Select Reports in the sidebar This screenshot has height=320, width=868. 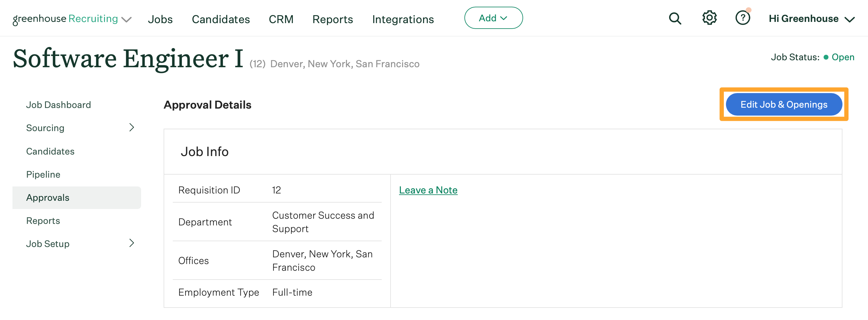click(43, 221)
